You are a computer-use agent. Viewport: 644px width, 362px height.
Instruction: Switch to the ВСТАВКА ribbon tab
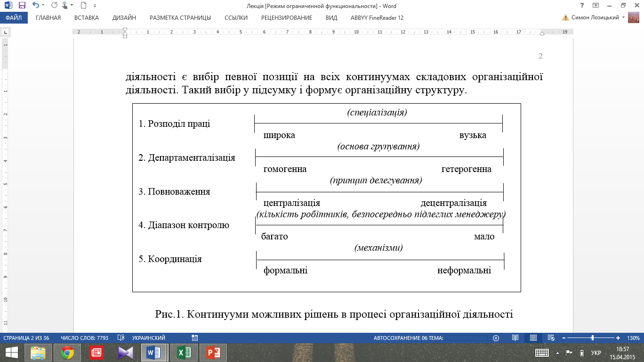(87, 18)
